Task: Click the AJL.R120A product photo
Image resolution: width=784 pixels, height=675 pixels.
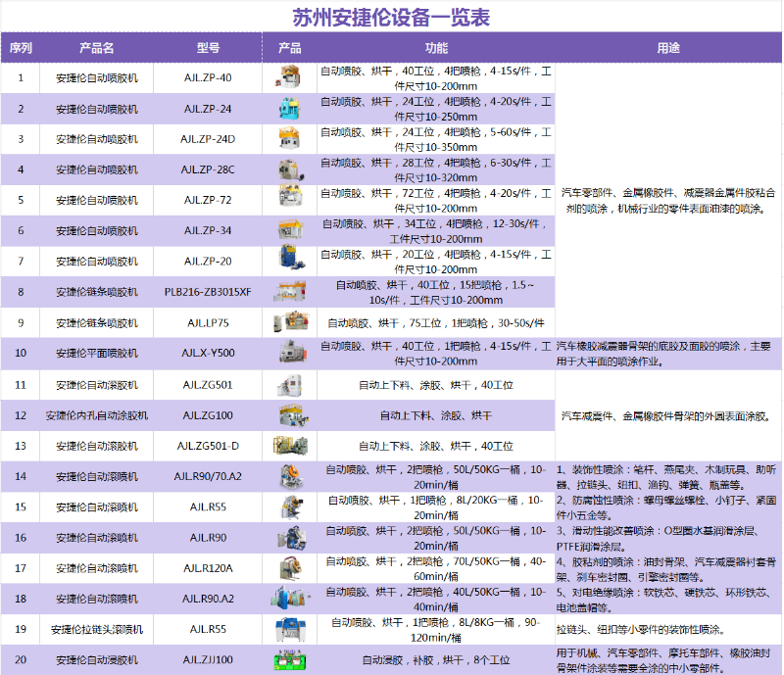Action: click(289, 567)
